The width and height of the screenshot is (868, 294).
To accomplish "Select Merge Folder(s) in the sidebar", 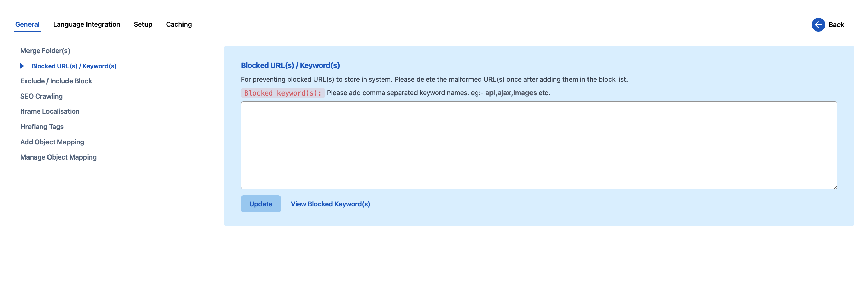I will [45, 51].
